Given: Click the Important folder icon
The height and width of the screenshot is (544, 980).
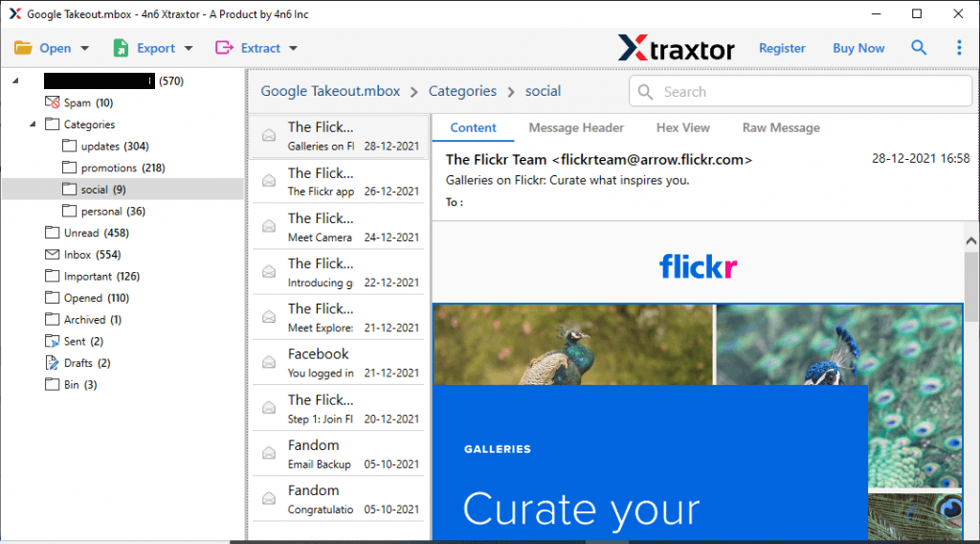Looking at the screenshot, I should 53,276.
